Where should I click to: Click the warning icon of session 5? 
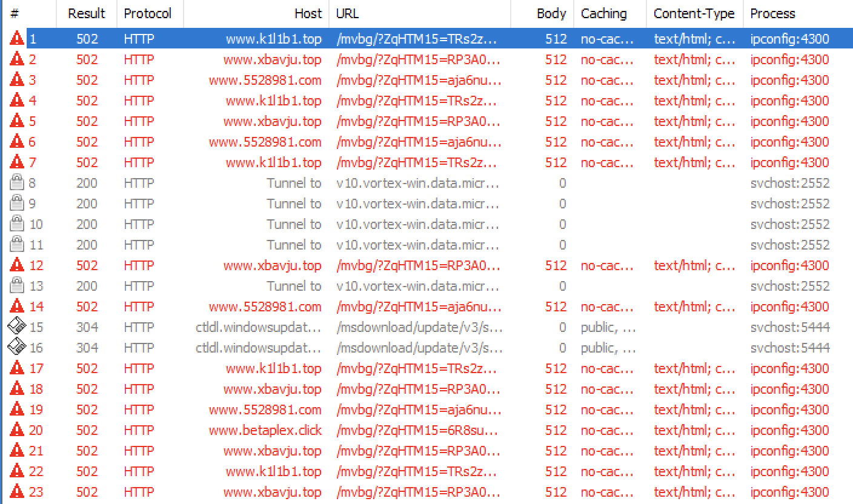(x=17, y=121)
